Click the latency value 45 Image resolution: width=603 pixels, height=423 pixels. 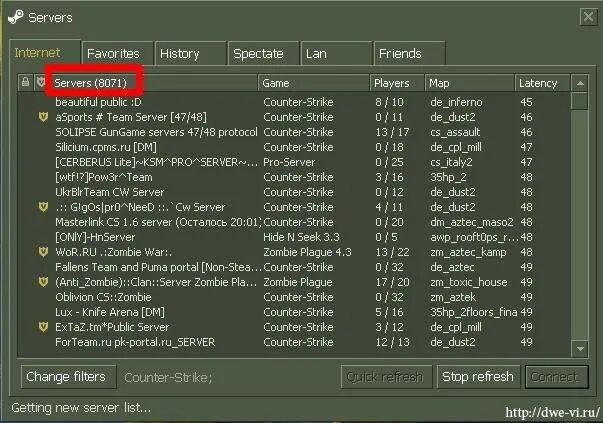(526, 102)
